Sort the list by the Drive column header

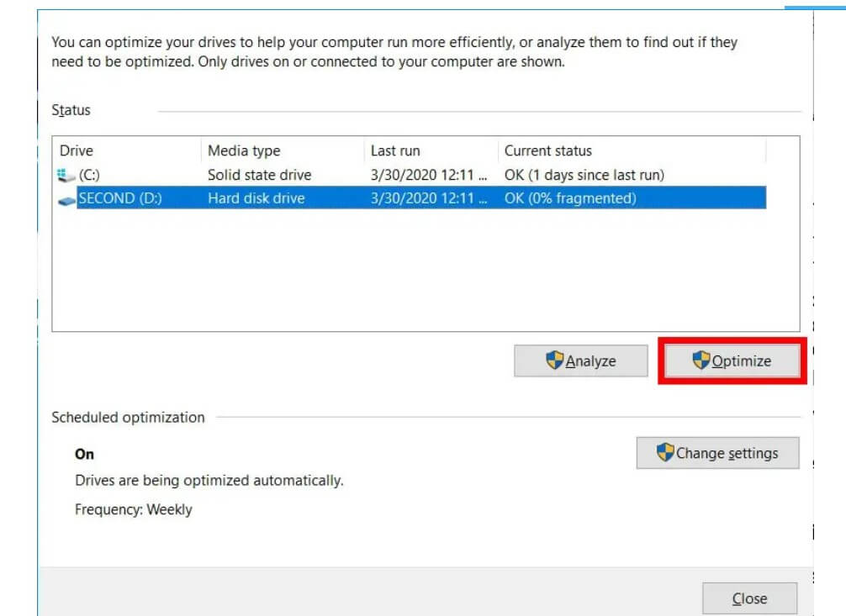point(77,151)
